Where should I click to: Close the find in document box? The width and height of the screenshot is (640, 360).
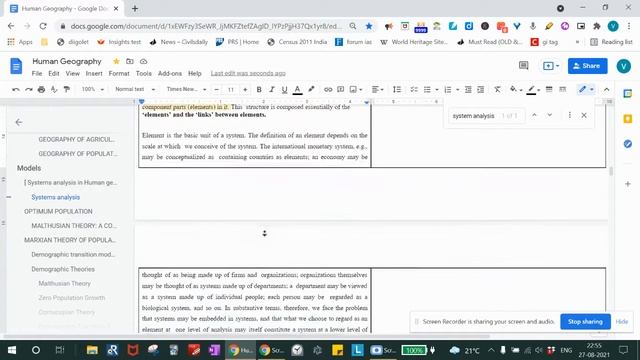tap(584, 116)
